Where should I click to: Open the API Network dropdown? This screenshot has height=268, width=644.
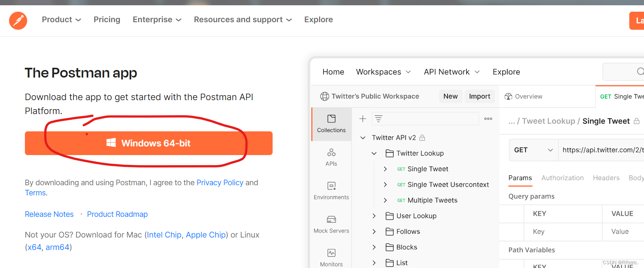(452, 72)
